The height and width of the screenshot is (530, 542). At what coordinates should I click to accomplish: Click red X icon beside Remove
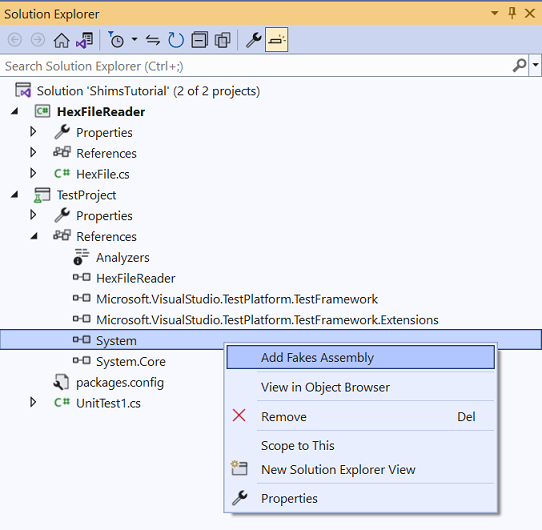coord(239,415)
